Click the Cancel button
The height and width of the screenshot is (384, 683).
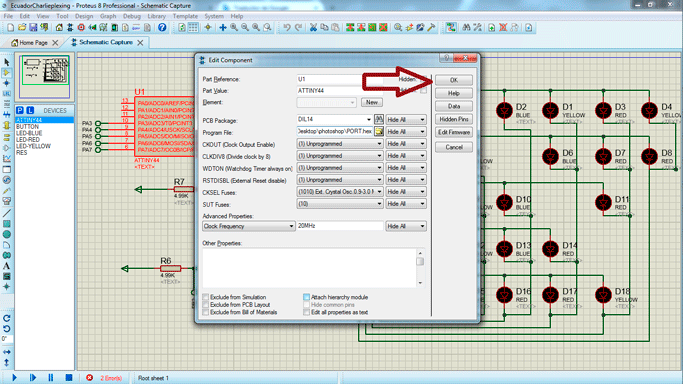tap(453, 147)
